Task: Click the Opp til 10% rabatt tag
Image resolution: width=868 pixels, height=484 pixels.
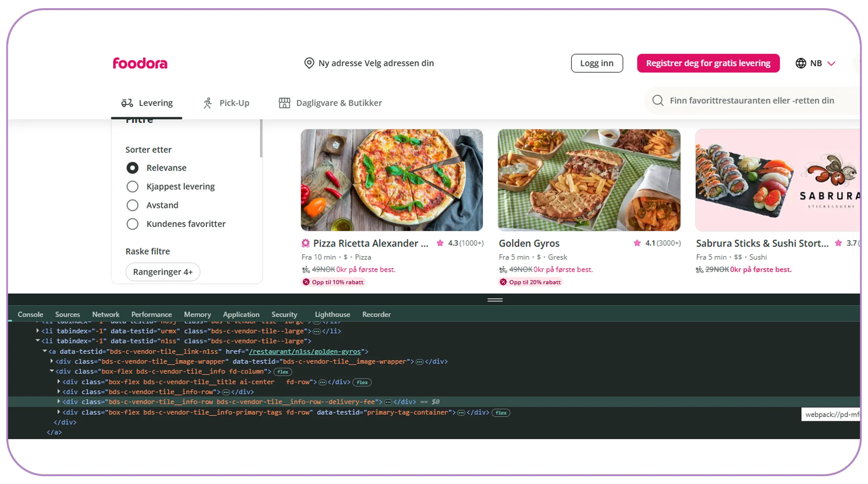Action: click(333, 282)
